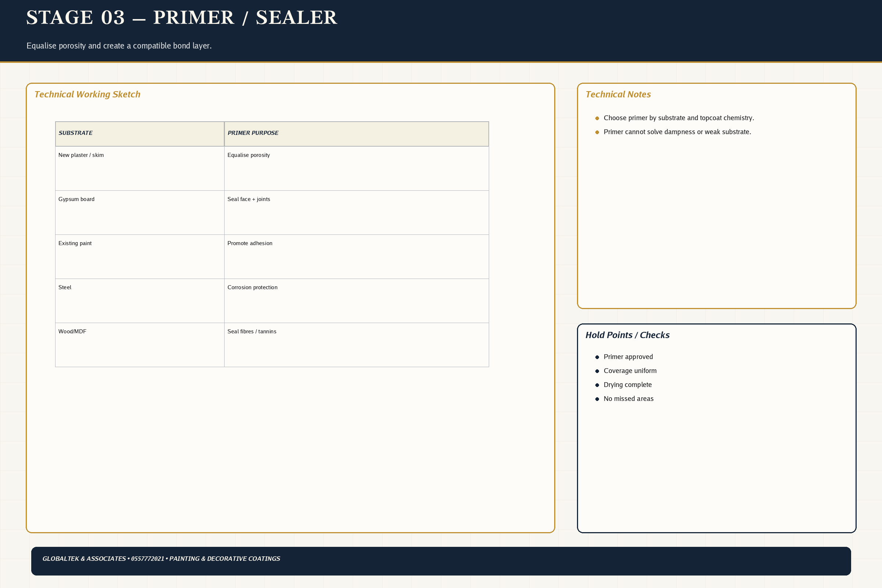Viewport: 882px width, 588px height.
Task: Click the 'STAGE 03 — PRIMER / SEALER' title
Action: tap(182, 18)
